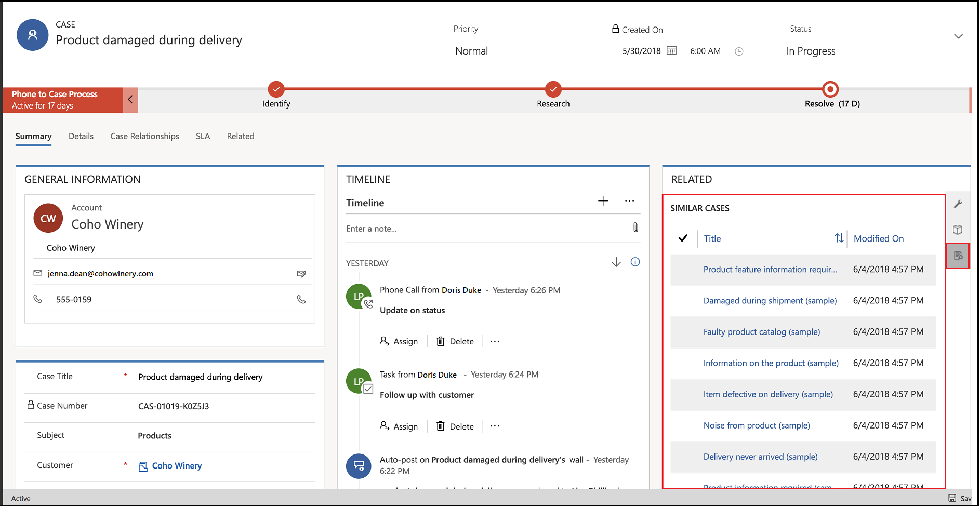This screenshot has width=980, height=508.
Task: Open timeline more options ellipsis
Action: [x=629, y=201]
